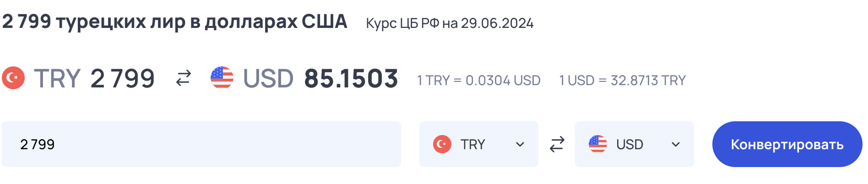The height and width of the screenshot is (184, 868).
Task: Click the Turkish flag in the TRY dropdown
Action: [x=442, y=144]
